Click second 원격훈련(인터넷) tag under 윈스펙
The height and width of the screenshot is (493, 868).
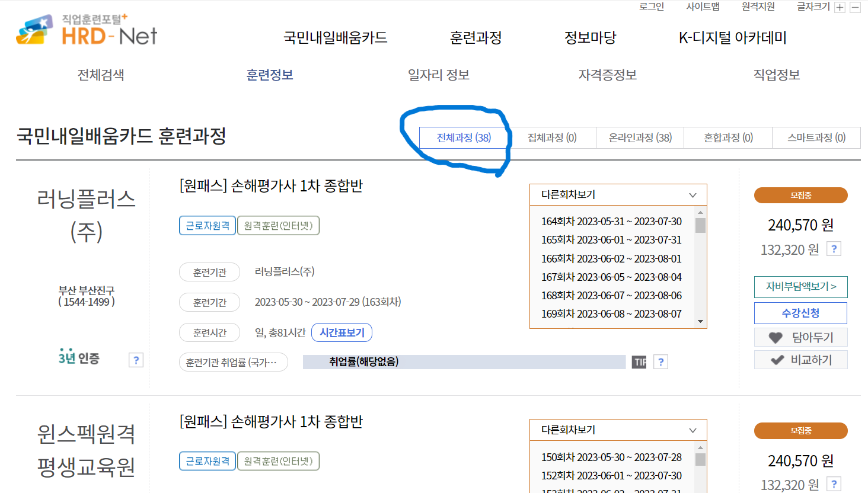click(x=278, y=461)
